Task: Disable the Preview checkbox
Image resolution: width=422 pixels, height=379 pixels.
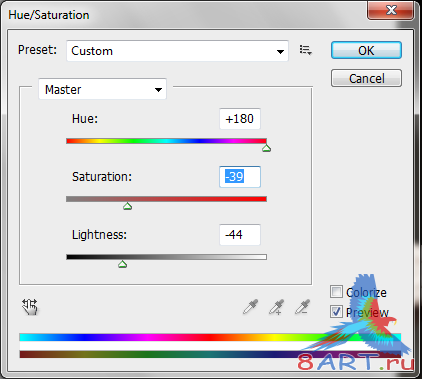Action: [x=336, y=312]
